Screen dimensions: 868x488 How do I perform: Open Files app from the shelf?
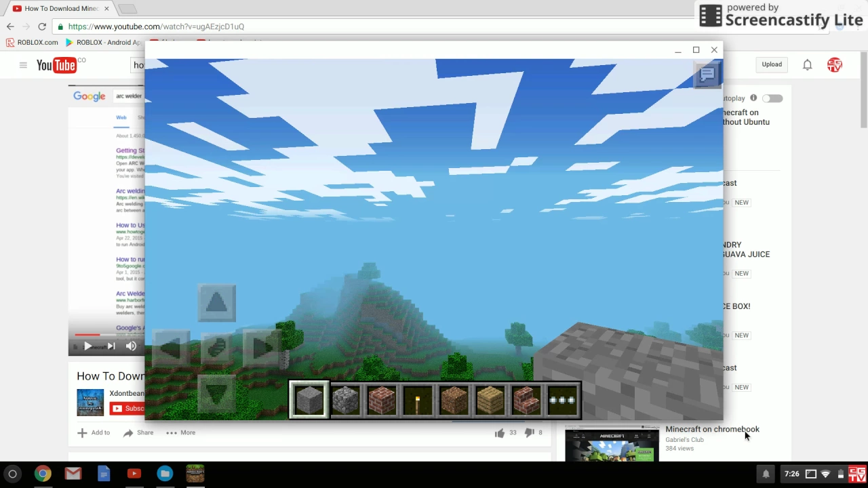[165, 474]
